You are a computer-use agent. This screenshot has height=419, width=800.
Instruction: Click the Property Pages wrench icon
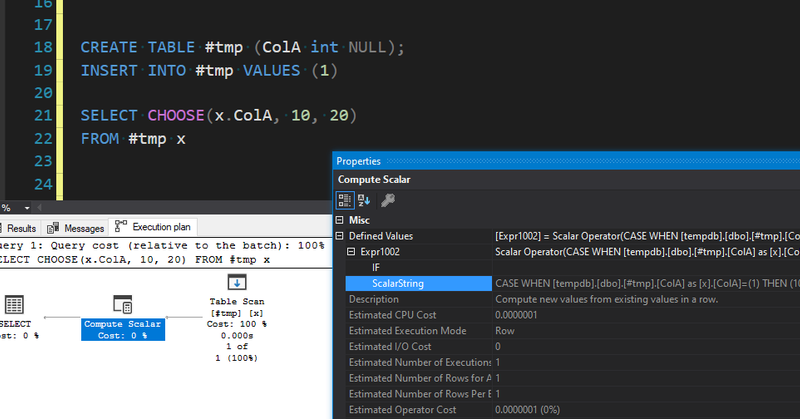(388, 200)
